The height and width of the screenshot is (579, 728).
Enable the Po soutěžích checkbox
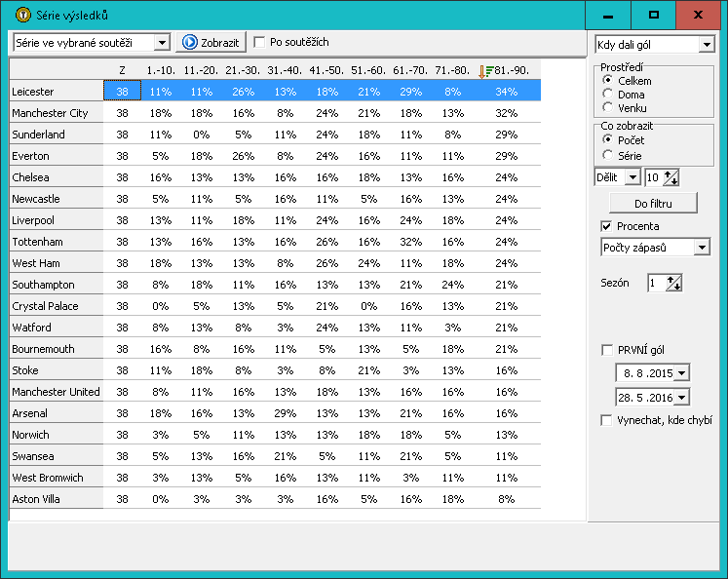[259, 42]
